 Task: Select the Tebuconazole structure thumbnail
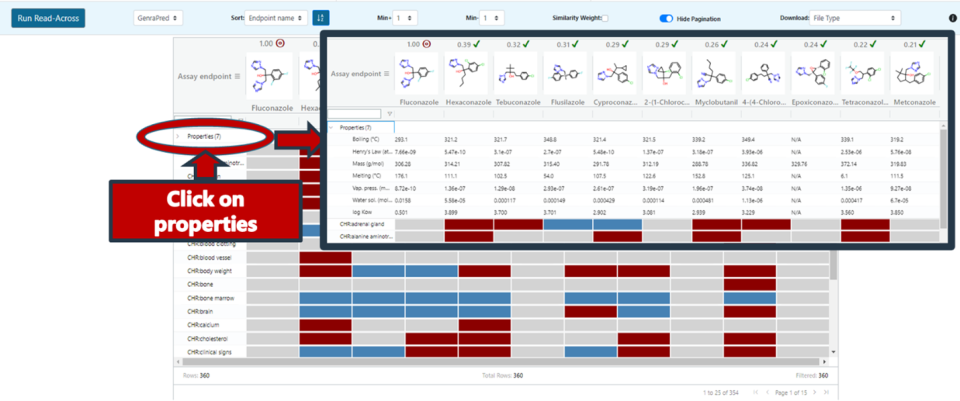pyautogui.click(x=517, y=73)
